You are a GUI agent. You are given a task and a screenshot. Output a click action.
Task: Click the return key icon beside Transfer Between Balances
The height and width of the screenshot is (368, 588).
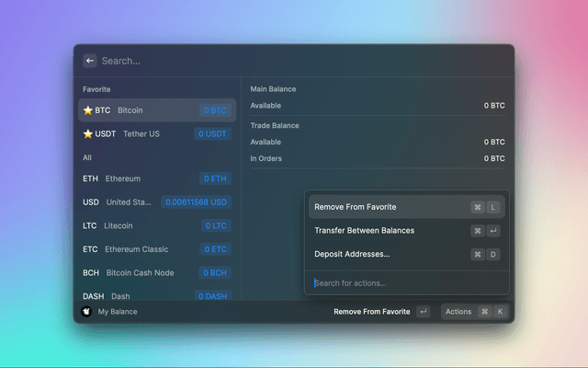click(x=493, y=231)
